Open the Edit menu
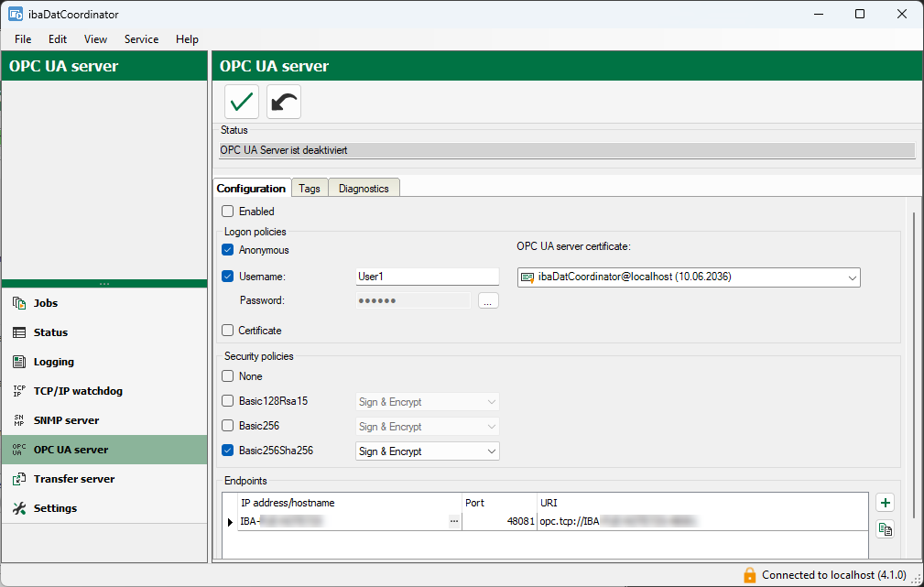924x587 pixels. click(x=58, y=38)
